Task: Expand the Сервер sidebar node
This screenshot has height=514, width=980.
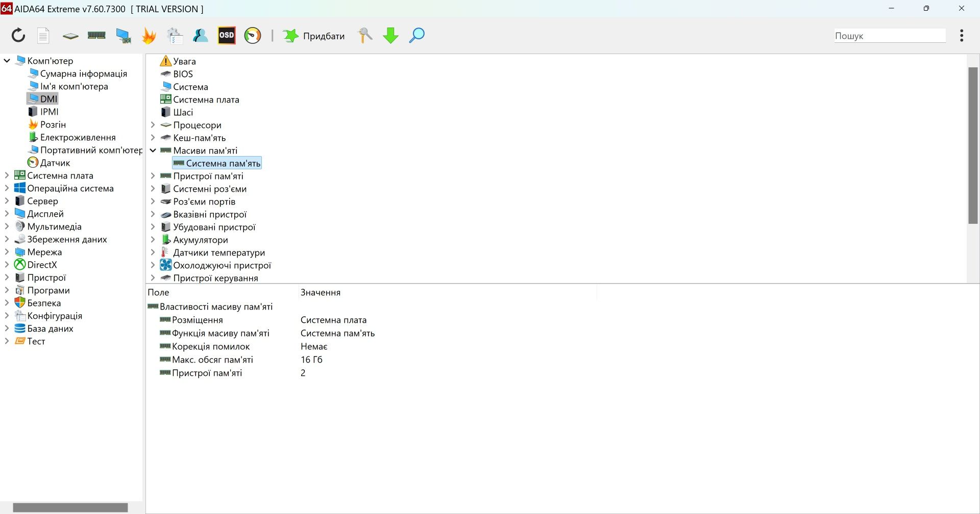Action: coord(7,201)
